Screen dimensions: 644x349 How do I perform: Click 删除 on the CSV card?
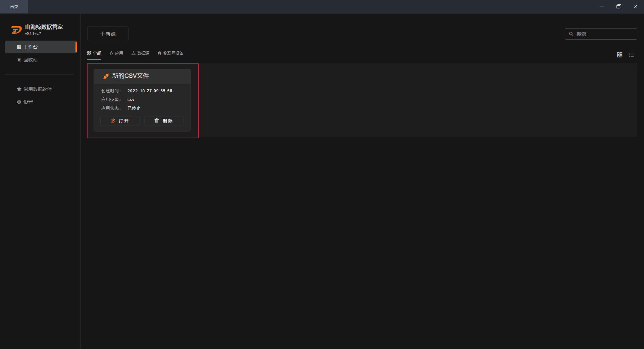(x=164, y=121)
